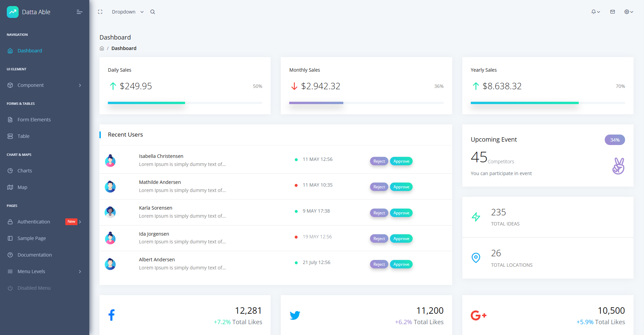Approve Isabella Christensen
644x335 pixels.
coord(401,161)
